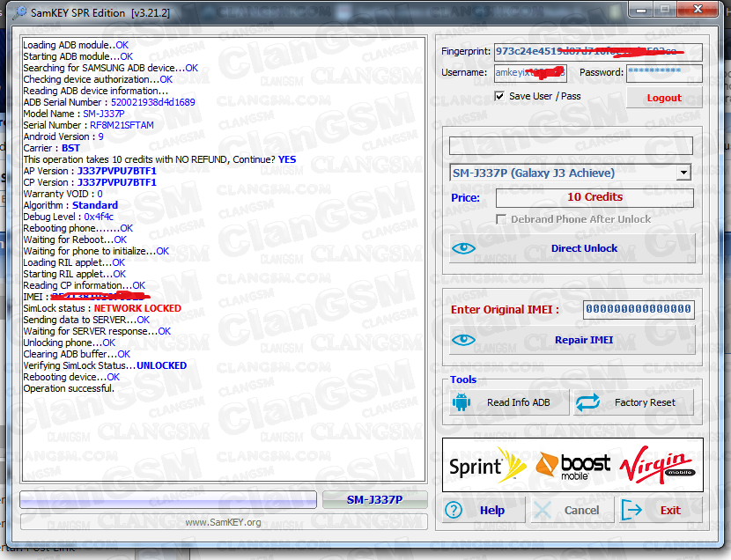Click the YES confirmation text in log
Viewport: 731px width, 560px height.
click(x=287, y=159)
